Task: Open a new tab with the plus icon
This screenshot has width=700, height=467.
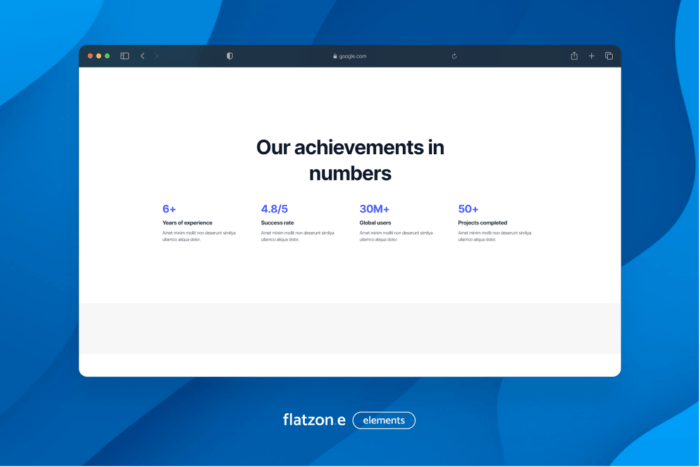Action: coord(591,56)
